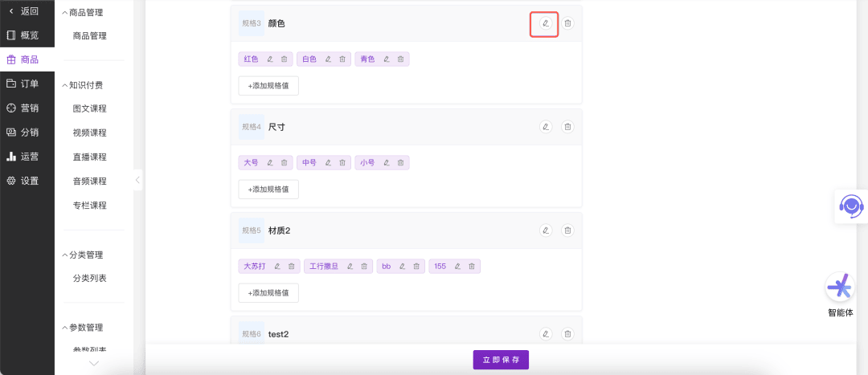Viewport: 868px width, 375px height.
Task: Edit the 尺寸 spec name
Action: click(546, 127)
